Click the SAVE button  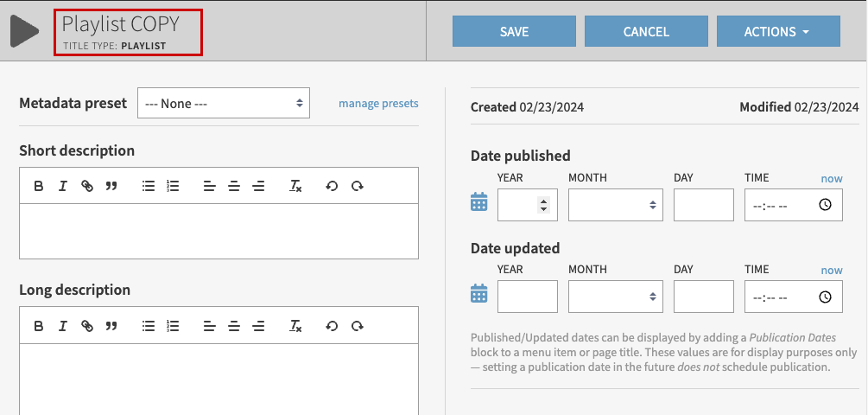pos(514,32)
